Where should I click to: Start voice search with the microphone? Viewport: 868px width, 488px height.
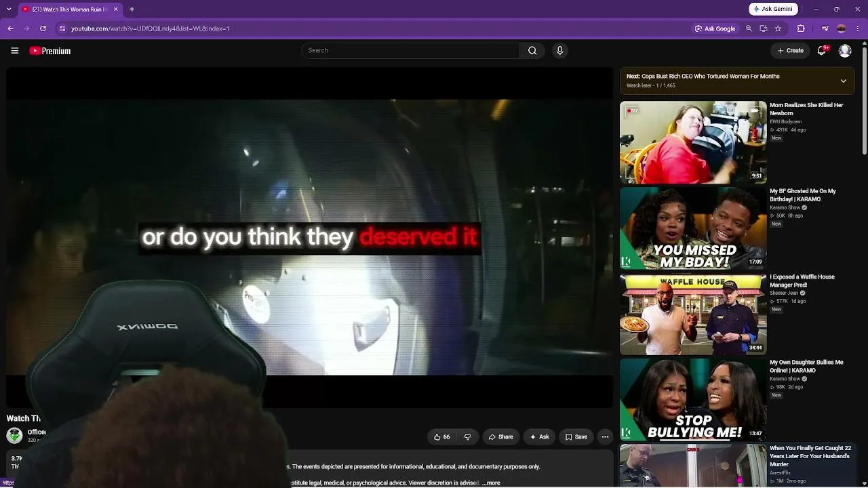click(x=559, y=51)
